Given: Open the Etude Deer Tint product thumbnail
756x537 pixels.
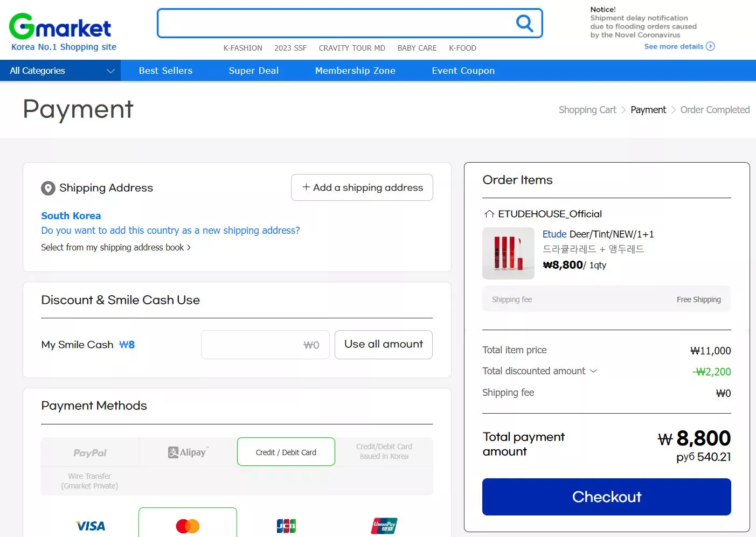Looking at the screenshot, I should pos(508,253).
